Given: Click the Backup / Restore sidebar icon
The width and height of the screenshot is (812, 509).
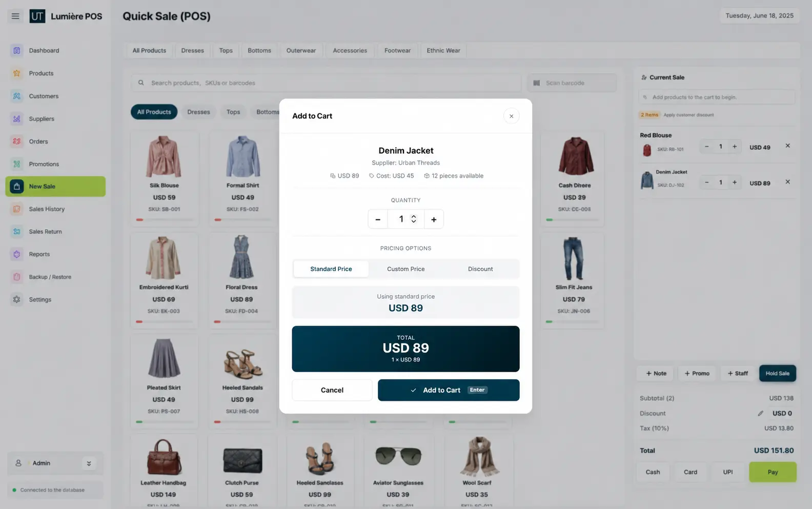Looking at the screenshot, I should click(17, 277).
